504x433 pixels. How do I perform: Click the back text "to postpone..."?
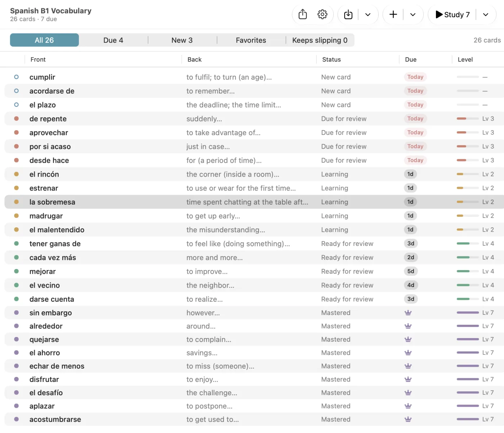(210, 406)
